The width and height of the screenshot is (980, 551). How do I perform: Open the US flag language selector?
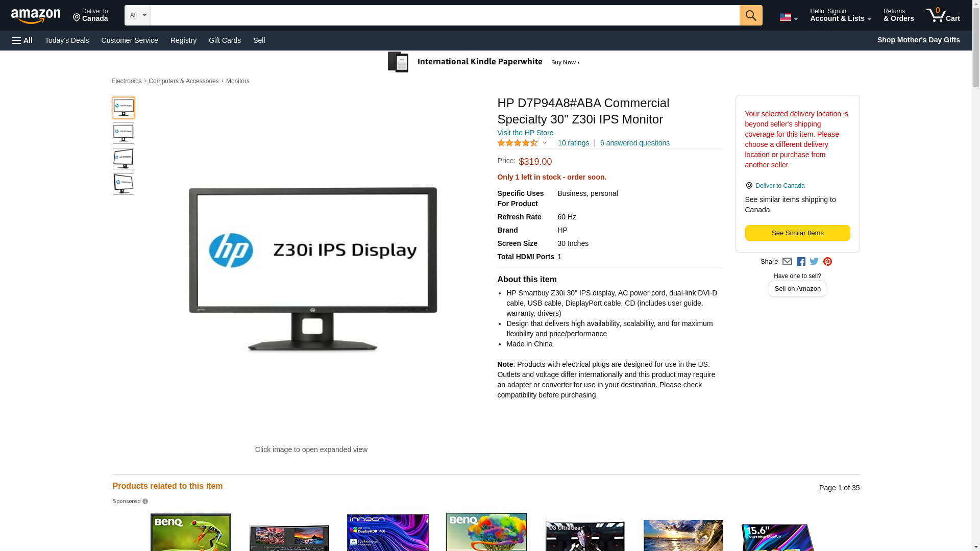click(788, 17)
